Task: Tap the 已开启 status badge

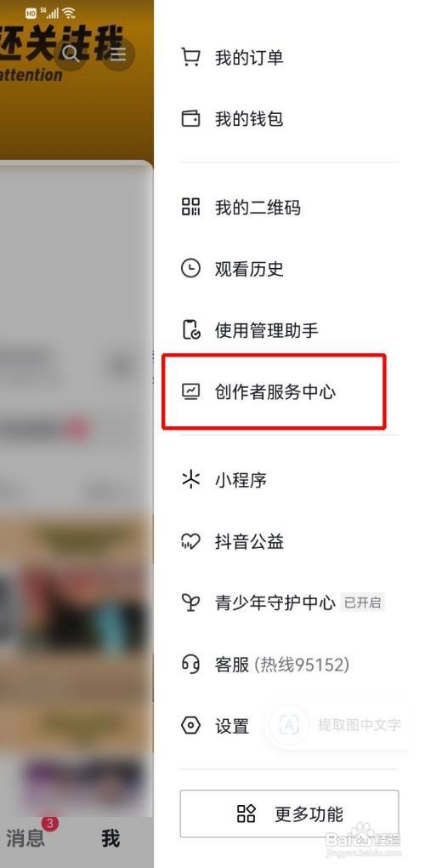Action: click(x=363, y=602)
